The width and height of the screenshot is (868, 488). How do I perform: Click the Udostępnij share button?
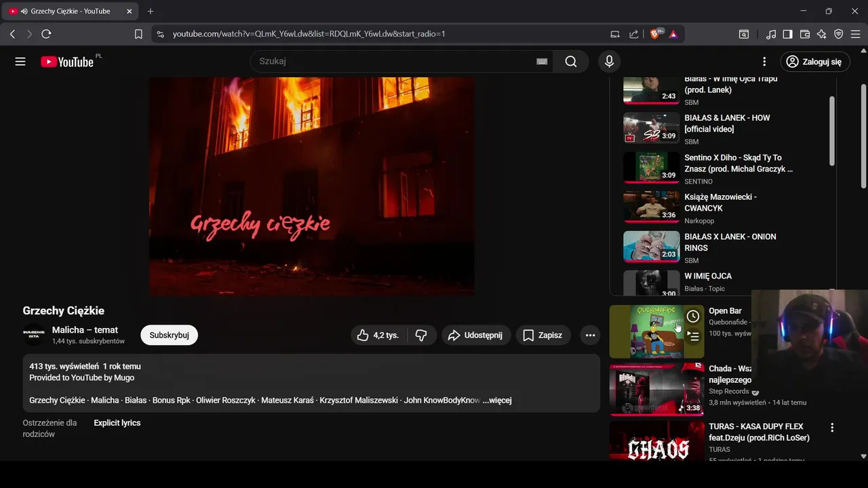click(x=476, y=335)
